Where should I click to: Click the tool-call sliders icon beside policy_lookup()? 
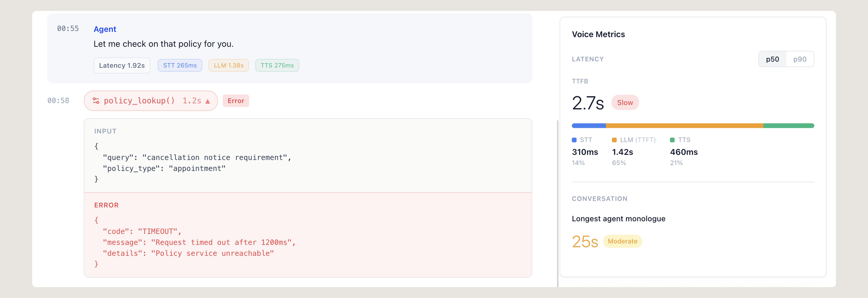[96, 101]
